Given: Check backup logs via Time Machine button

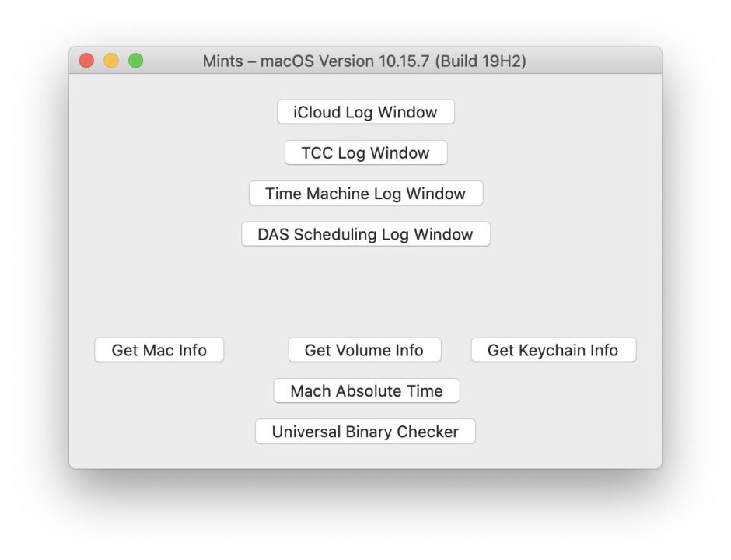Looking at the screenshot, I should [365, 194].
